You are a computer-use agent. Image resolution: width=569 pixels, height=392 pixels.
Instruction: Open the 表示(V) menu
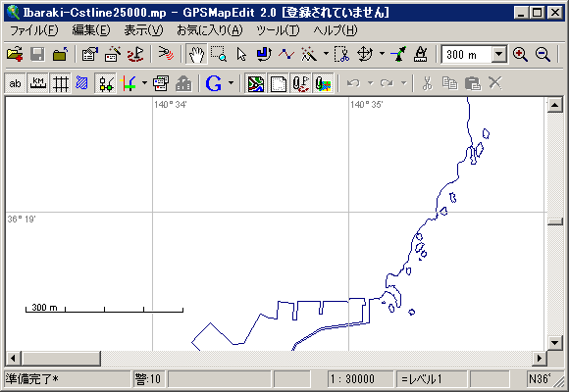tap(143, 30)
